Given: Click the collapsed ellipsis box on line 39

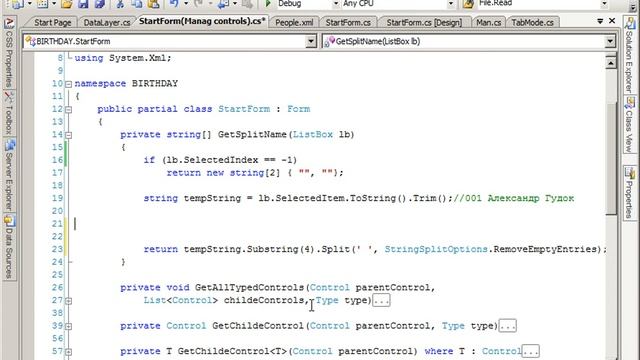Looking at the screenshot, I should (x=508, y=326).
